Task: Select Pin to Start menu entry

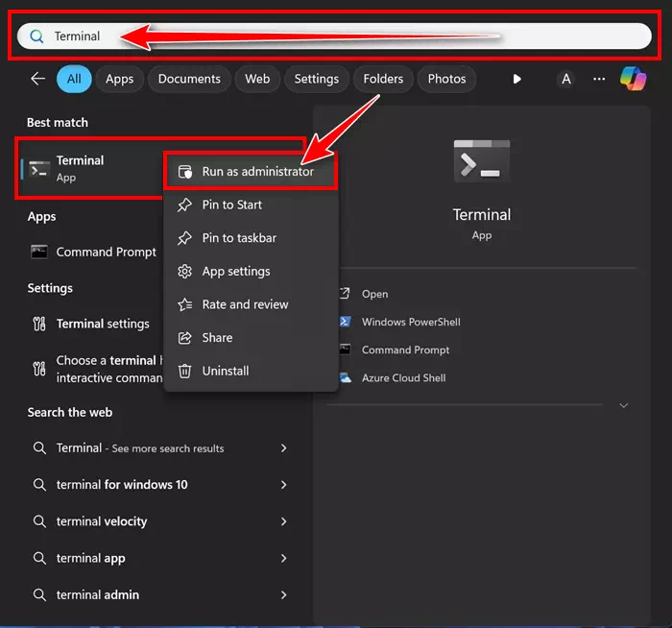Action: coord(251,205)
